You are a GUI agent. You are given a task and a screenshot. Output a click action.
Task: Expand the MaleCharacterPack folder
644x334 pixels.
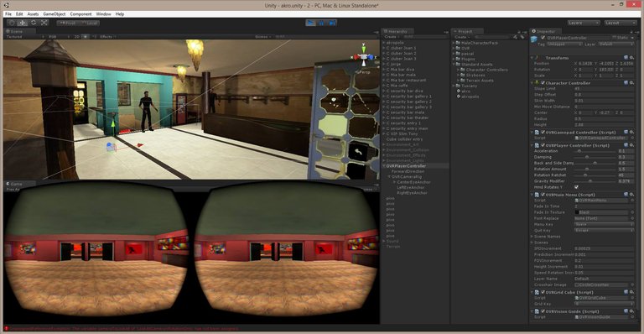[454, 43]
